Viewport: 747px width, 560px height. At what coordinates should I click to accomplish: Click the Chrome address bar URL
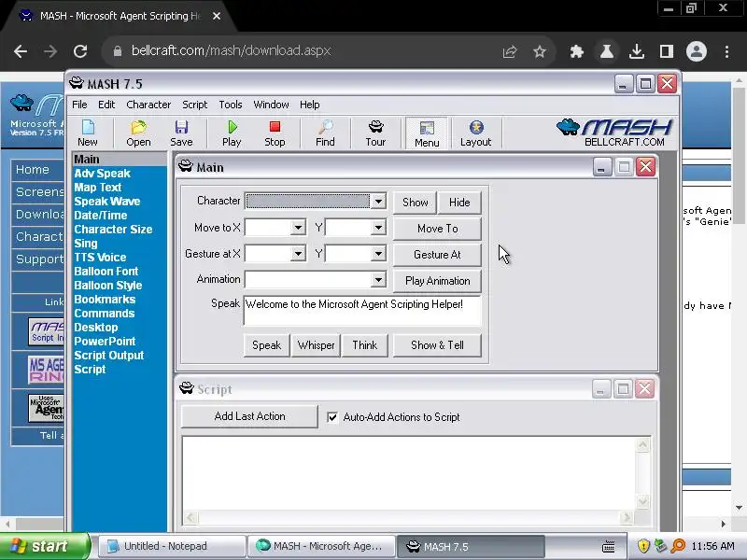231,51
